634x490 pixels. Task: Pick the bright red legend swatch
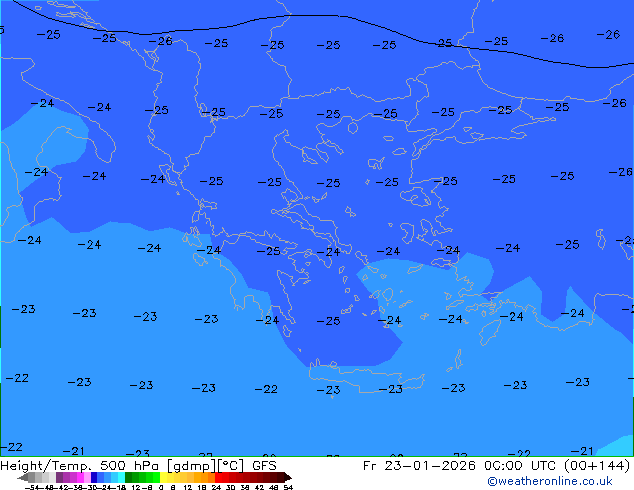tap(218, 477)
